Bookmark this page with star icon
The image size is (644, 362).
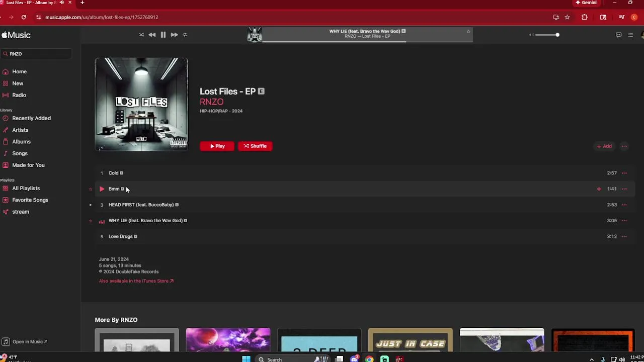click(567, 17)
